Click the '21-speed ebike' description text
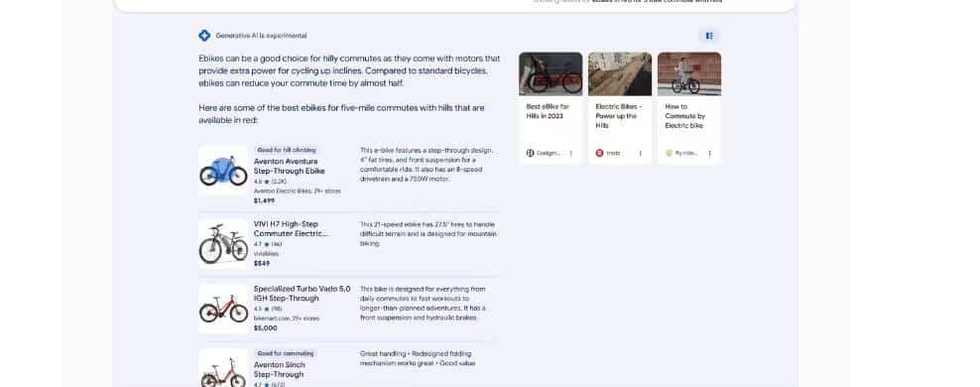Image resolution: width=980 pixels, height=387 pixels. pyautogui.click(x=429, y=234)
